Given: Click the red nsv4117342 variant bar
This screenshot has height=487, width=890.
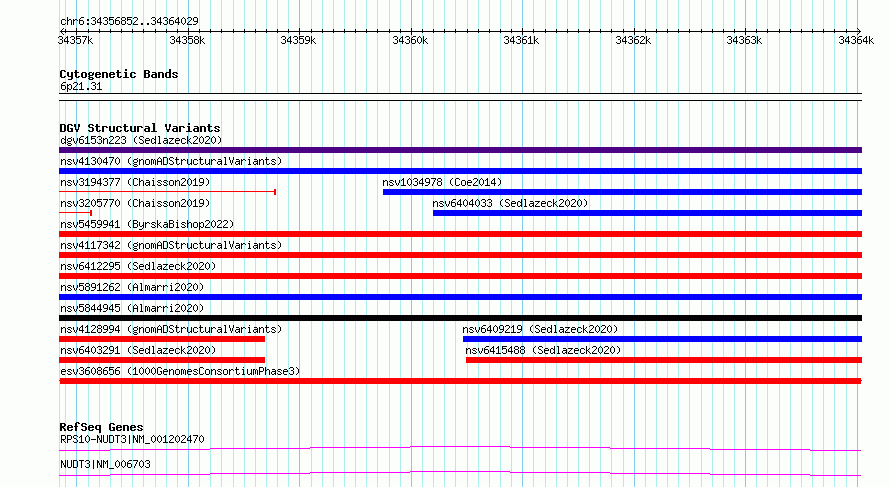Looking at the screenshot, I should point(460,255).
